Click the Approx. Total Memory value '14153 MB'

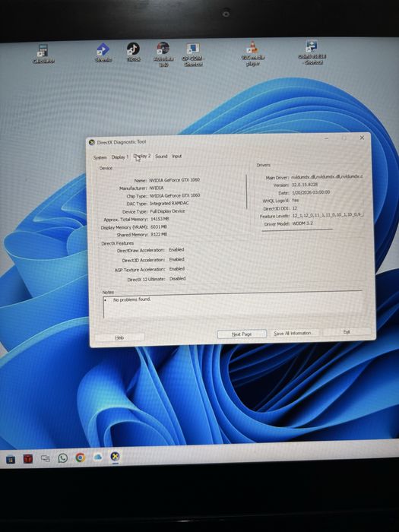click(x=160, y=219)
